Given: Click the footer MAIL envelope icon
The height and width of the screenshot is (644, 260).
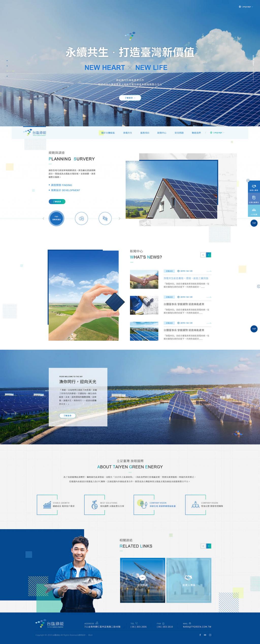Looking at the screenshot, I should coord(190,623).
